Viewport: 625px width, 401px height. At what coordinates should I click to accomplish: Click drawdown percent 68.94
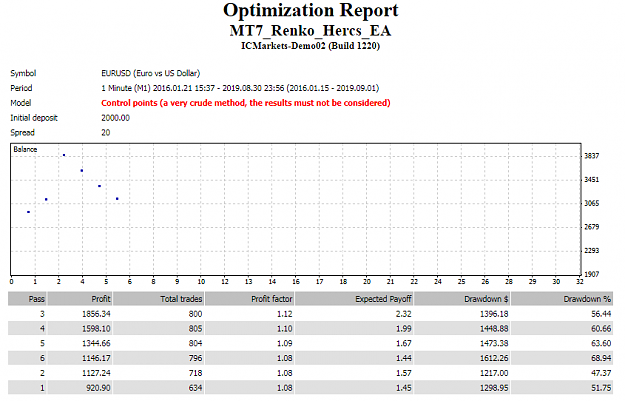pos(601,358)
